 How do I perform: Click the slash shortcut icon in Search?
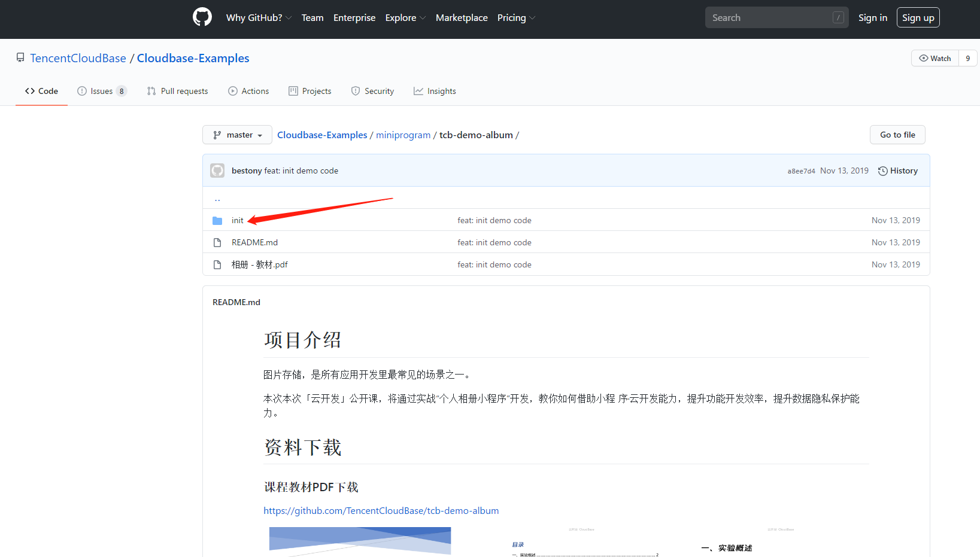(x=838, y=17)
